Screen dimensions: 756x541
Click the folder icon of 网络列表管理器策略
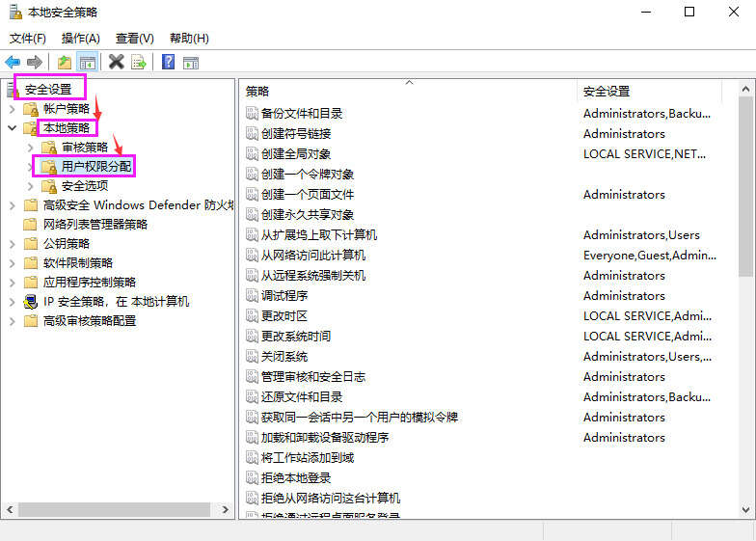pyautogui.click(x=31, y=224)
